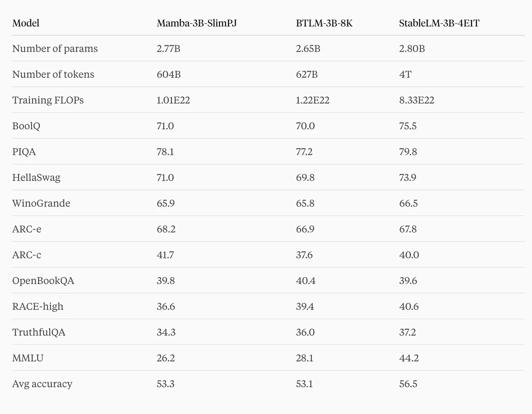Click the MMLU value 44.2
The width and height of the screenshot is (532, 414).
click(409, 358)
